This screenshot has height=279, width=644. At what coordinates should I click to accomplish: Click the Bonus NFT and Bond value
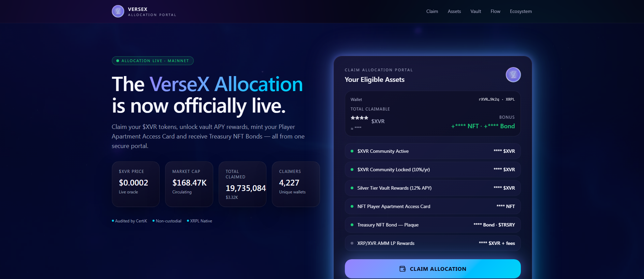pos(483,126)
